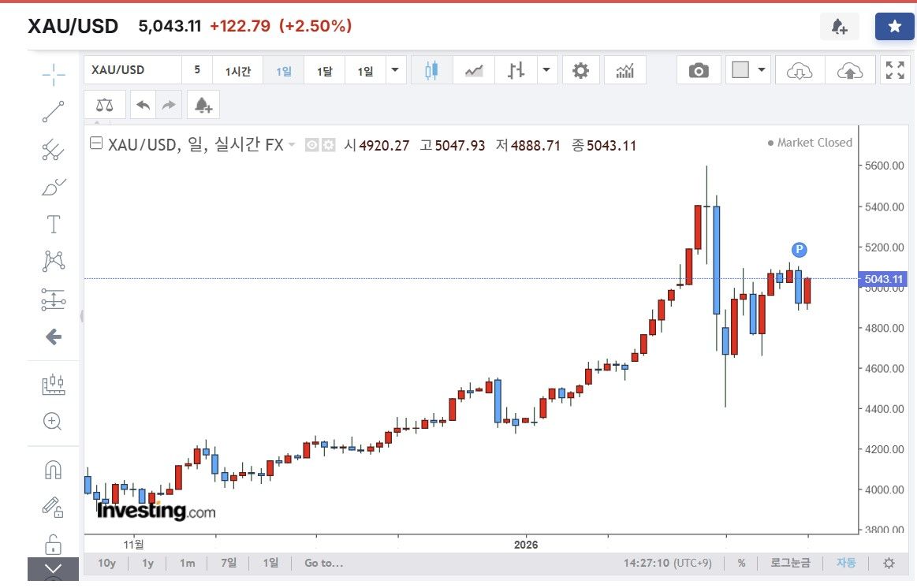Click the XAU/USD symbol input field
This screenshot has height=588, width=917.
[x=132, y=70]
